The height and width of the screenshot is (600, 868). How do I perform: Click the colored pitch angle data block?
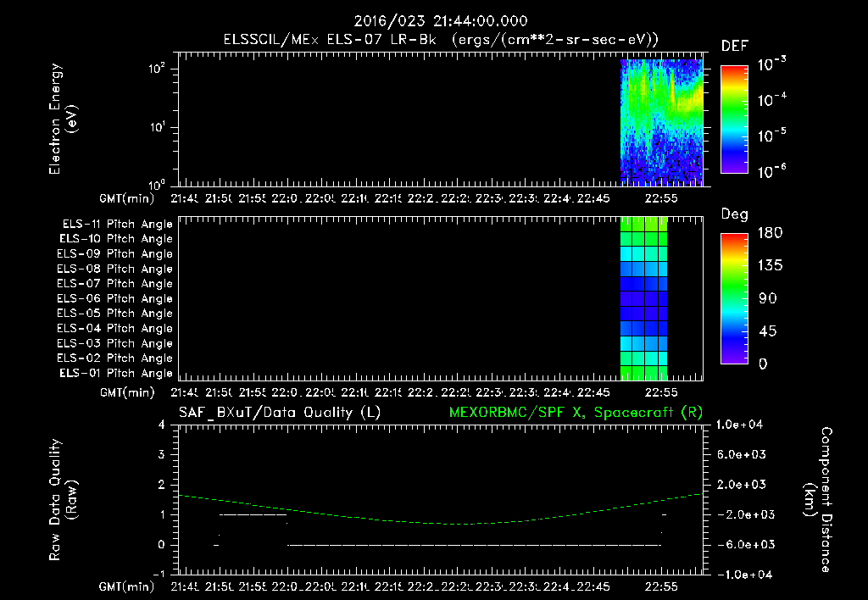(x=644, y=298)
